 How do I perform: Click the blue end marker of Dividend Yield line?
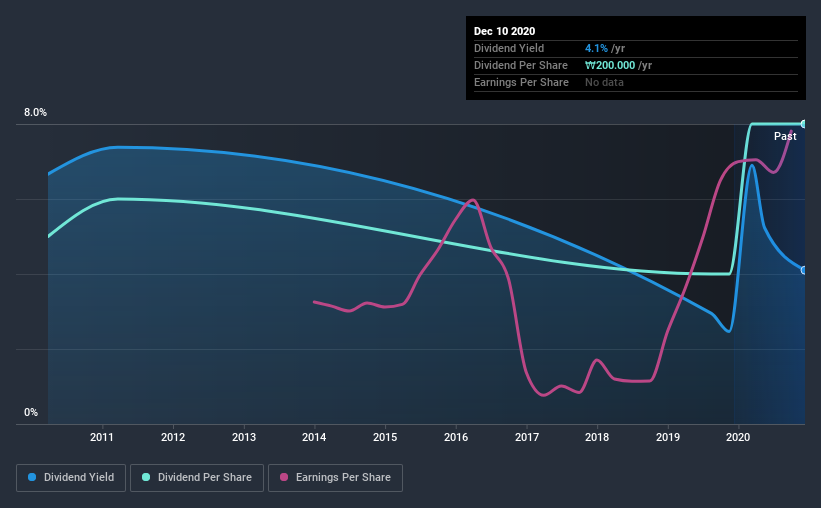click(803, 270)
